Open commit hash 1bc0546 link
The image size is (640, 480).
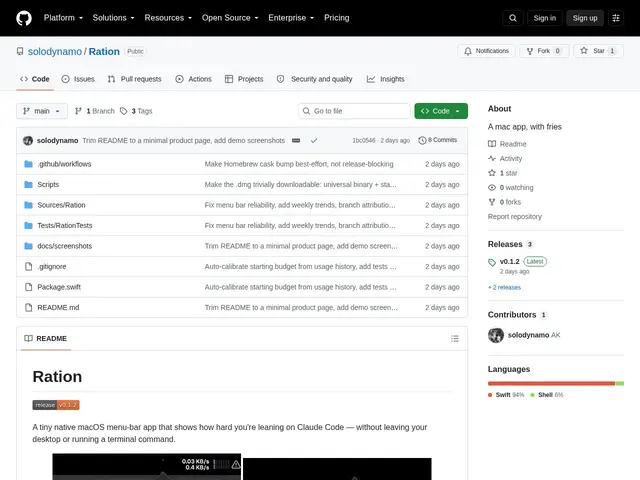pyautogui.click(x=364, y=140)
